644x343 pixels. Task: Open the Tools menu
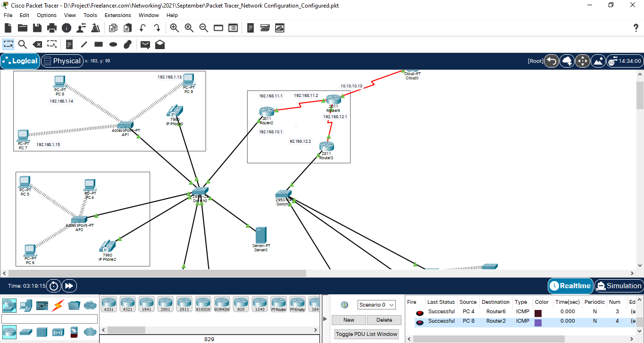(x=90, y=15)
